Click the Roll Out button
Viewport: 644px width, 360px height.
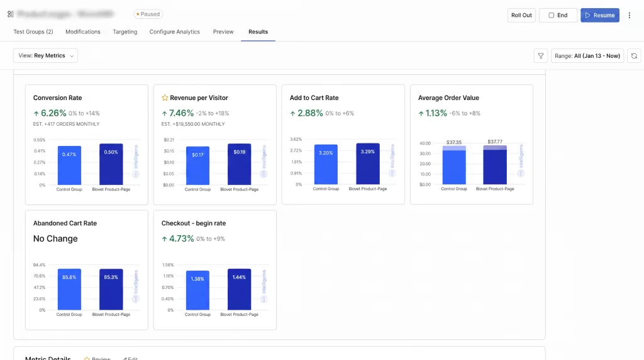(521, 15)
